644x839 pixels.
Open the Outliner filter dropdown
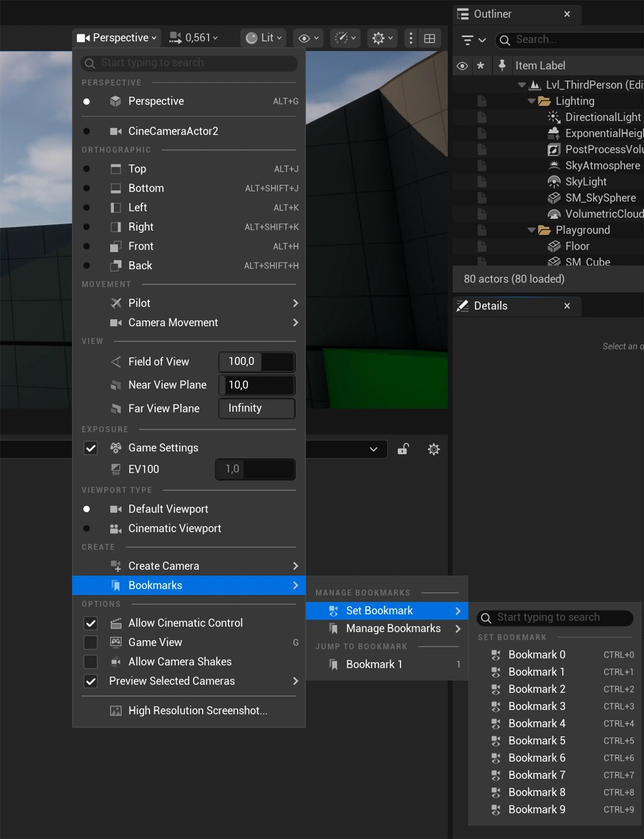tap(473, 40)
